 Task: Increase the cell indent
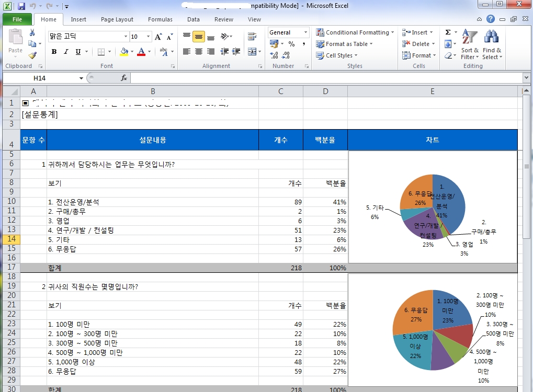coord(236,52)
